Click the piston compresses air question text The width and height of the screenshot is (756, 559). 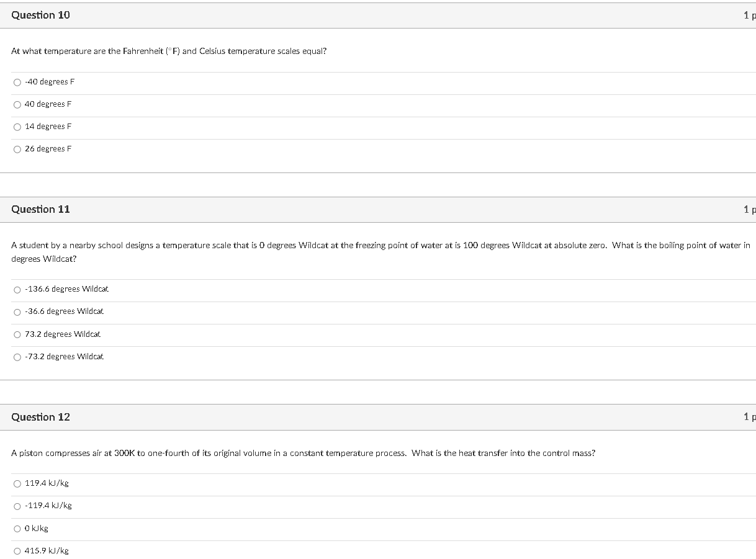click(303, 453)
